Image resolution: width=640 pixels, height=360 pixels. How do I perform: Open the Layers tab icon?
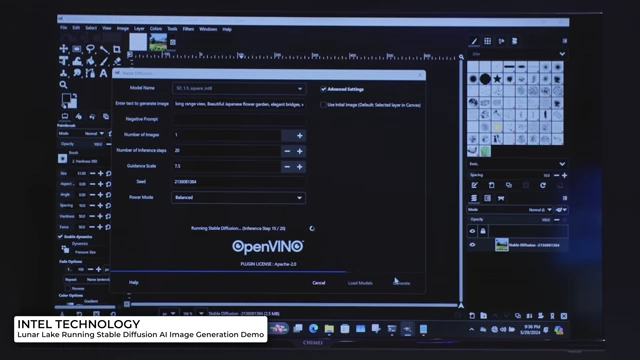(x=474, y=198)
